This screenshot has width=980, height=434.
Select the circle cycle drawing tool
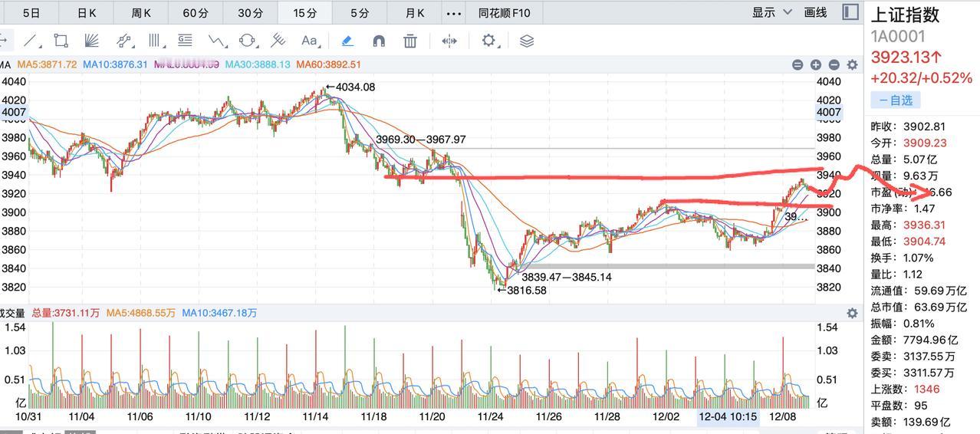pyautogui.click(x=247, y=41)
